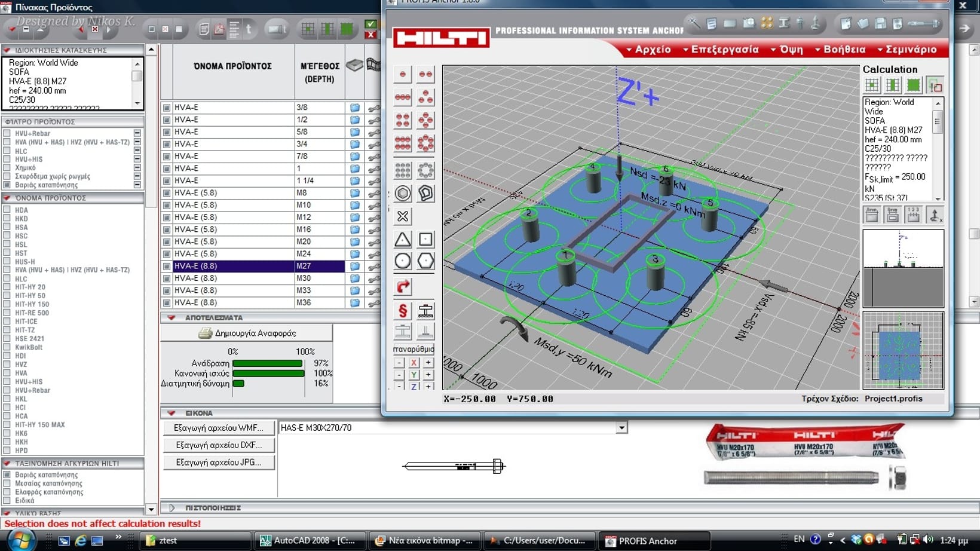Tick the HIT-RE 500 checkbox
The width and height of the screenshot is (980, 551).
[7, 313]
